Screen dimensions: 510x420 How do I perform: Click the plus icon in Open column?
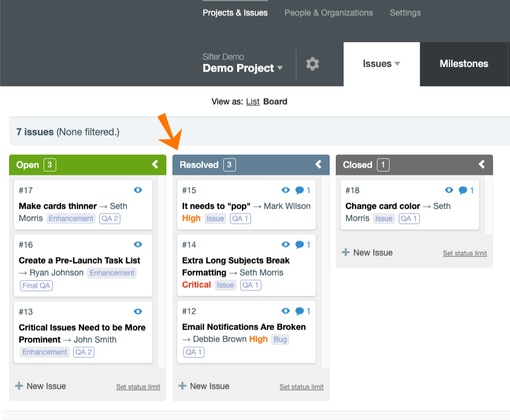[x=19, y=386]
